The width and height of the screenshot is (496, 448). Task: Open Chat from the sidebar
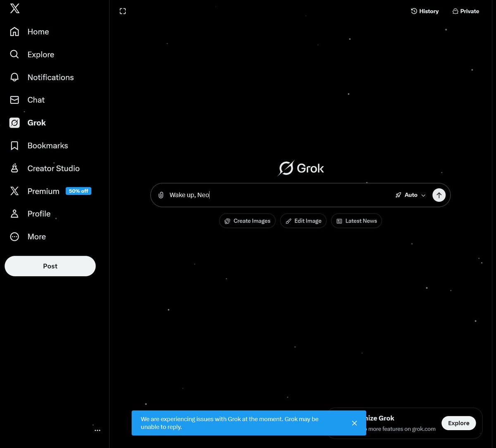(x=27, y=100)
